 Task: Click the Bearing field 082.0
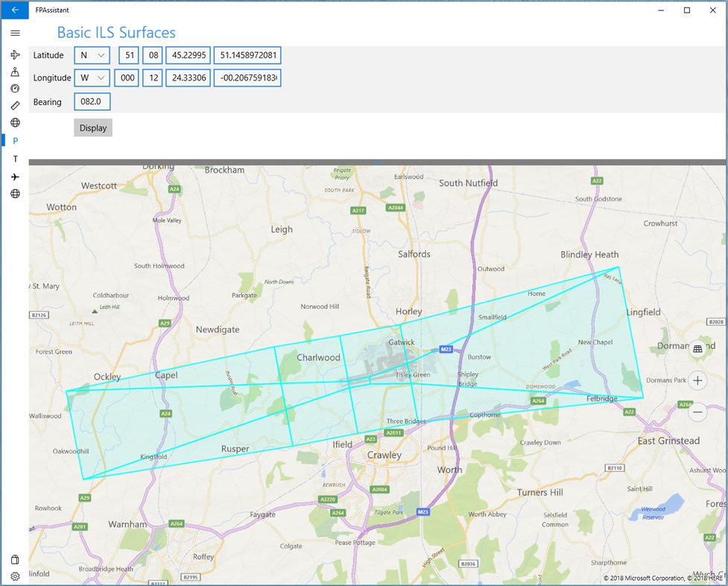92,101
